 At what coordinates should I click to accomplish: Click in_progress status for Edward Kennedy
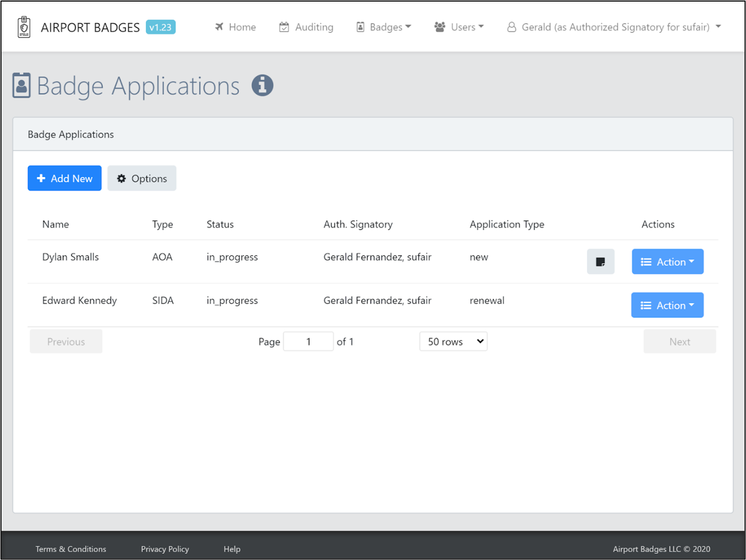pyautogui.click(x=232, y=301)
